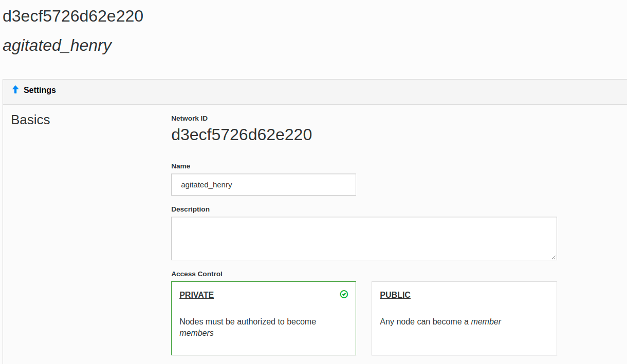
Task: Click the PRIVATE underlined heading
Action: pyautogui.click(x=196, y=295)
